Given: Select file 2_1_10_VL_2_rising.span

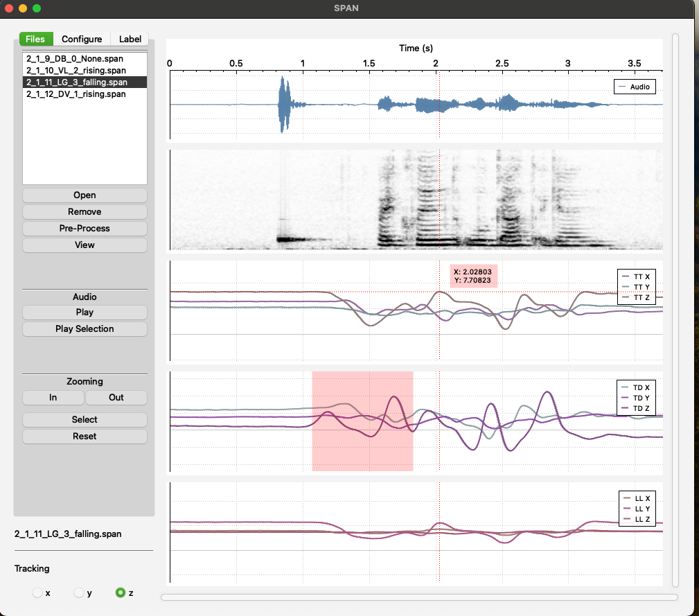Looking at the screenshot, I should pos(85,71).
